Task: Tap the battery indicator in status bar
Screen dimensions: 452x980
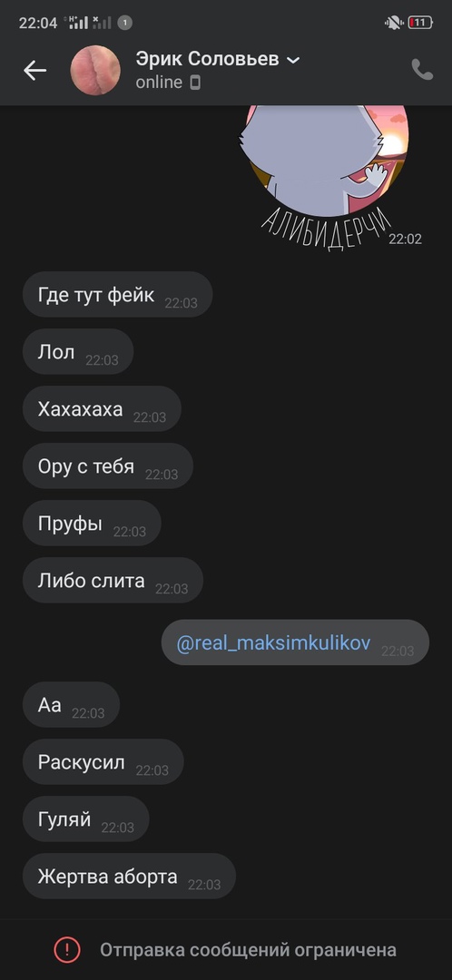Action: coord(420,23)
